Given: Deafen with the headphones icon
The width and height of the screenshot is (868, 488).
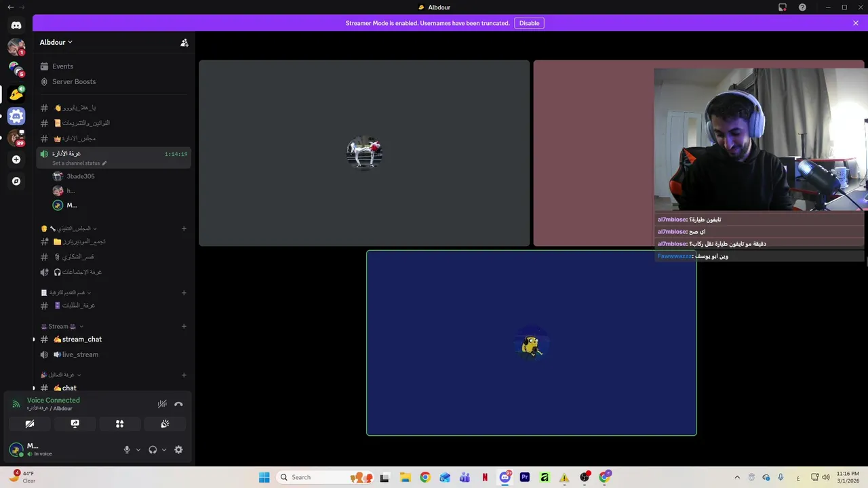Looking at the screenshot, I should click(x=153, y=449).
